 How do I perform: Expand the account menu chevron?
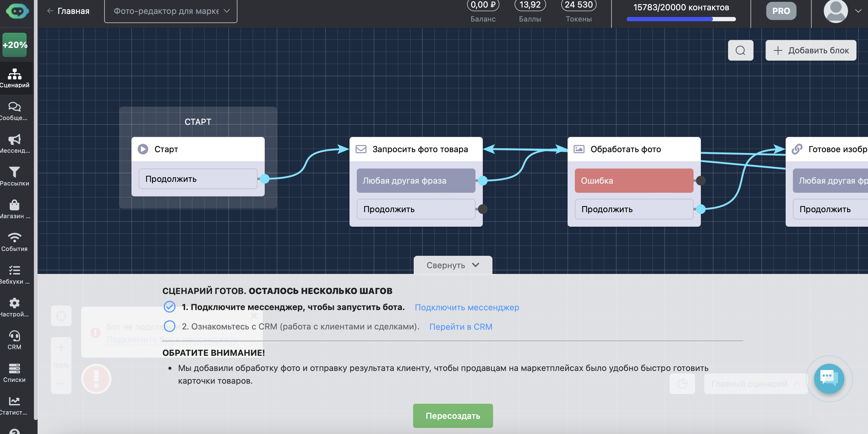point(858,11)
